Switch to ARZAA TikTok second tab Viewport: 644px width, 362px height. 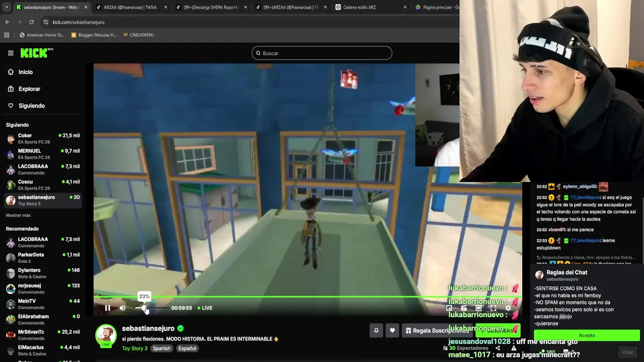(130, 7)
